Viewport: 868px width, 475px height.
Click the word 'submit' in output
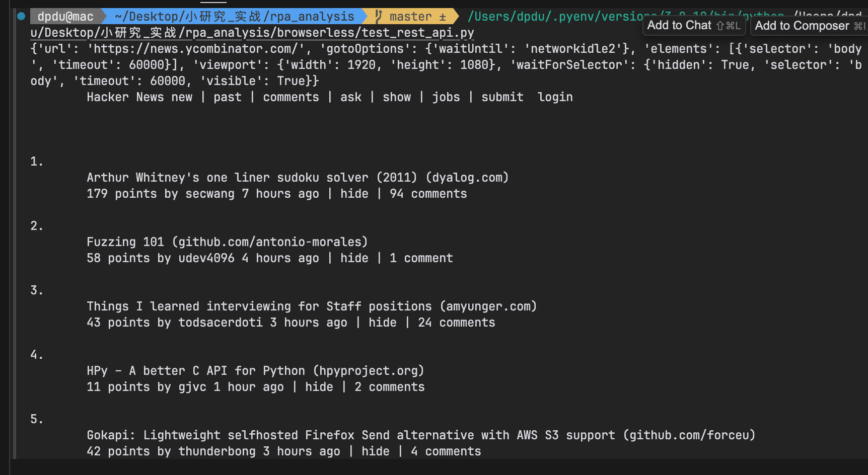point(502,97)
